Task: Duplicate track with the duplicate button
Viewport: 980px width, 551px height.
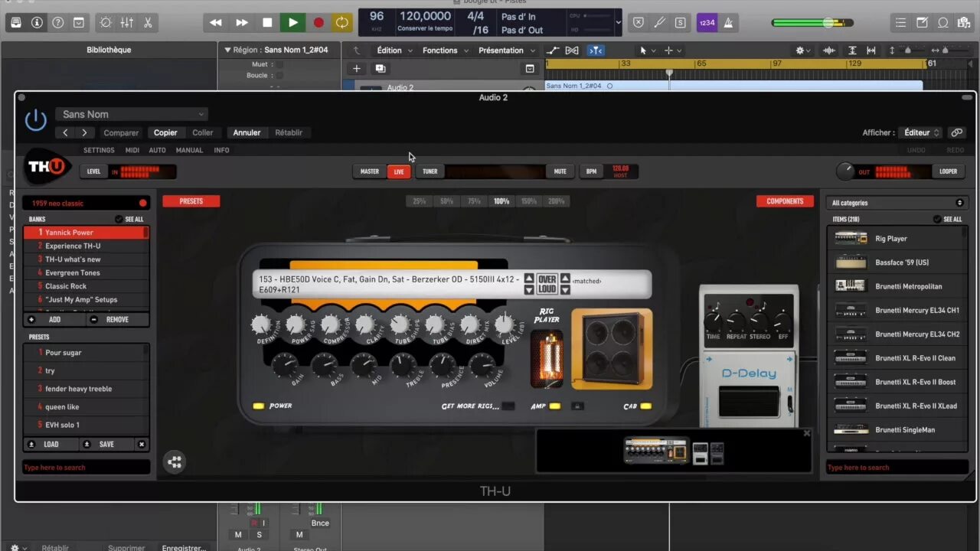Action: pyautogui.click(x=380, y=69)
